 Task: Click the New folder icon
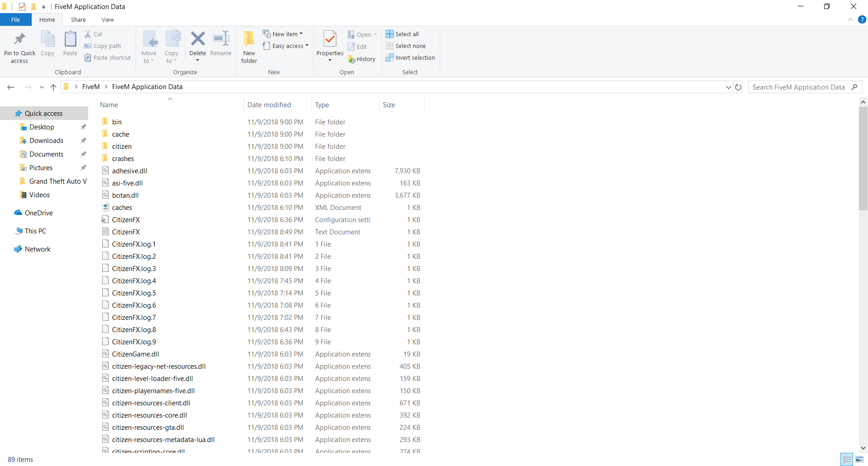click(x=249, y=39)
